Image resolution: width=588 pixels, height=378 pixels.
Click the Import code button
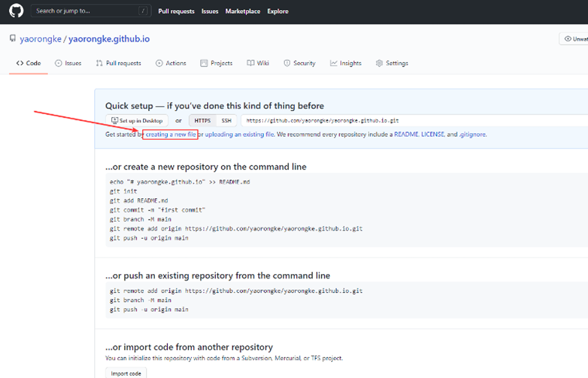click(x=126, y=373)
